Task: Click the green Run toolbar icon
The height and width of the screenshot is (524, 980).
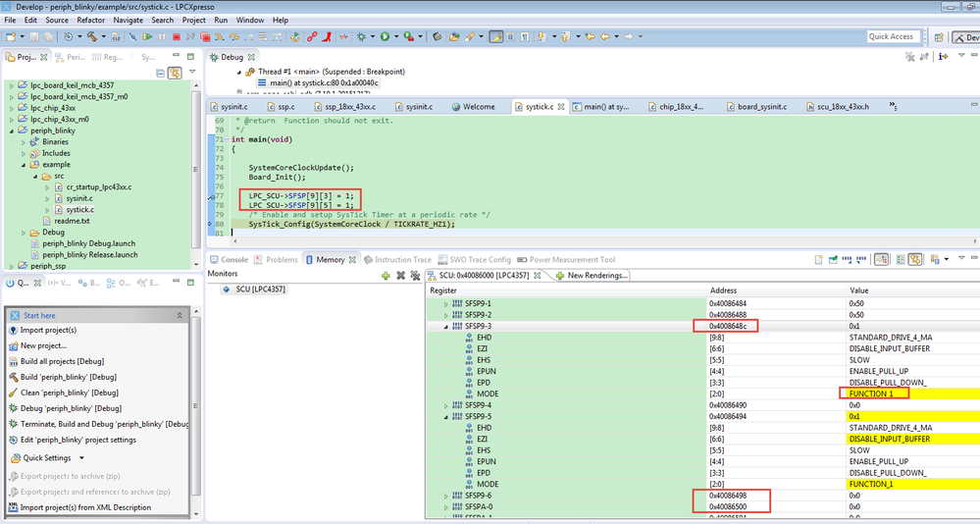Action: [x=385, y=37]
